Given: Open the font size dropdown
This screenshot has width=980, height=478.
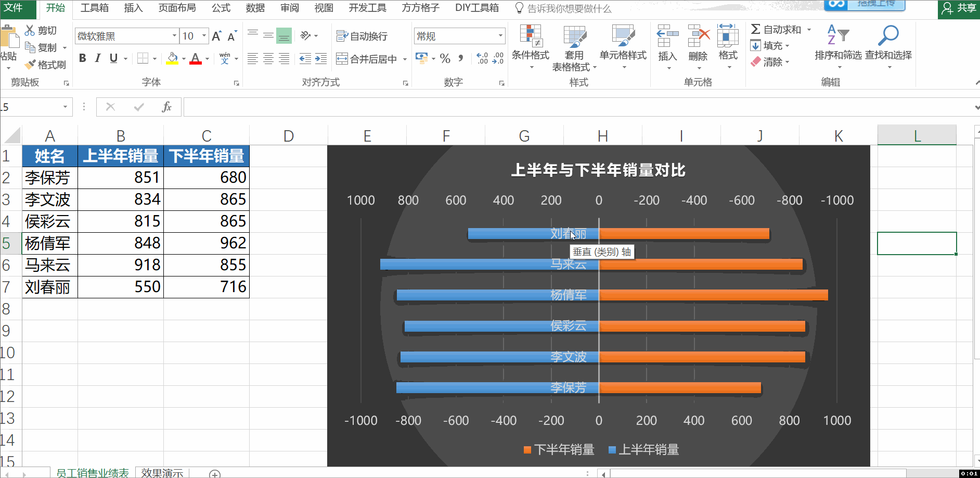Looking at the screenshot, I should click(x=204, y=36).
